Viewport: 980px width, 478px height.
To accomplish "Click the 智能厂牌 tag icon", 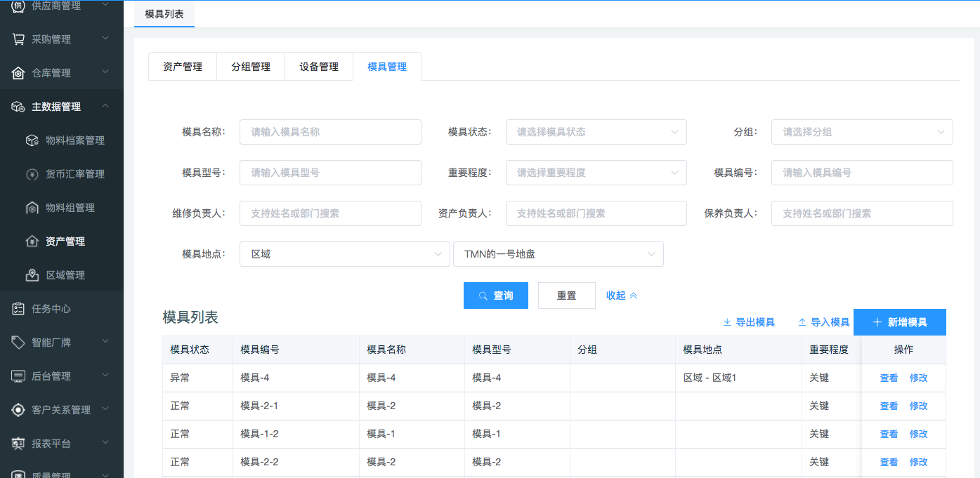I will pos(18,343).
